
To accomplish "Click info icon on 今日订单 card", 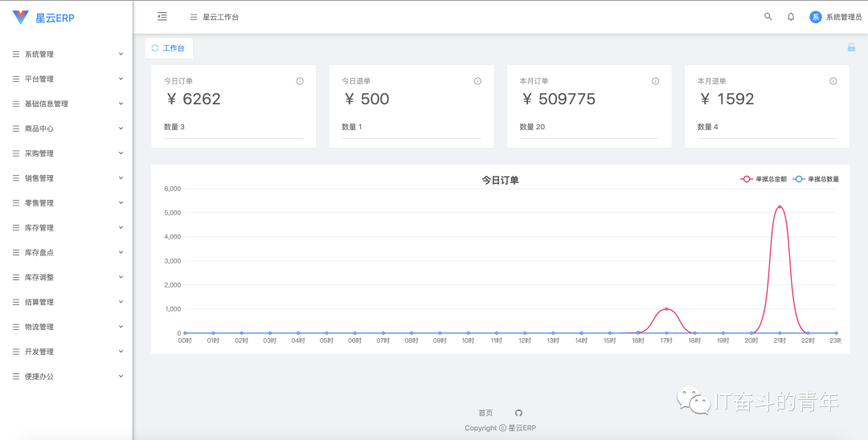I will (x=300, y=81).
